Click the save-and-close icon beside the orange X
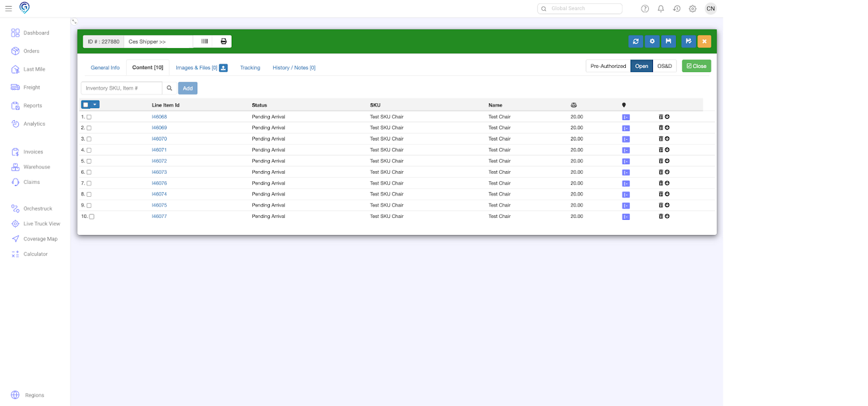 pos(688,41)
